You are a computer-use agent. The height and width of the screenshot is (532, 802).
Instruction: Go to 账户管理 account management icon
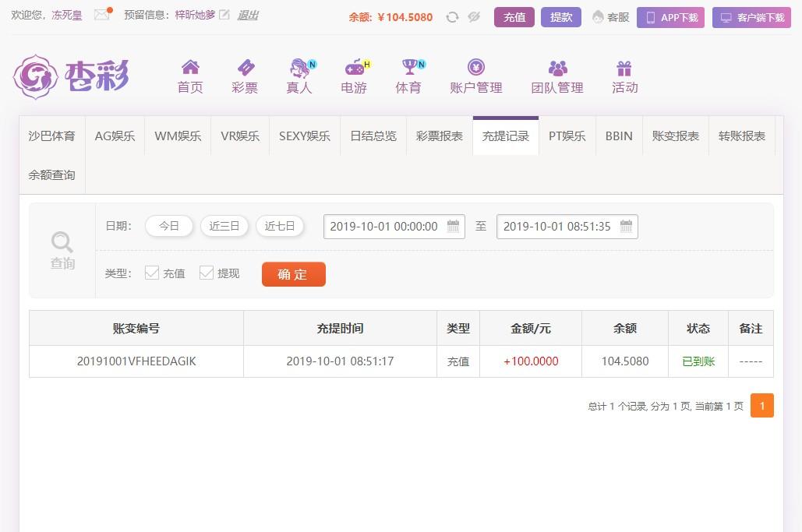point(475,66)
